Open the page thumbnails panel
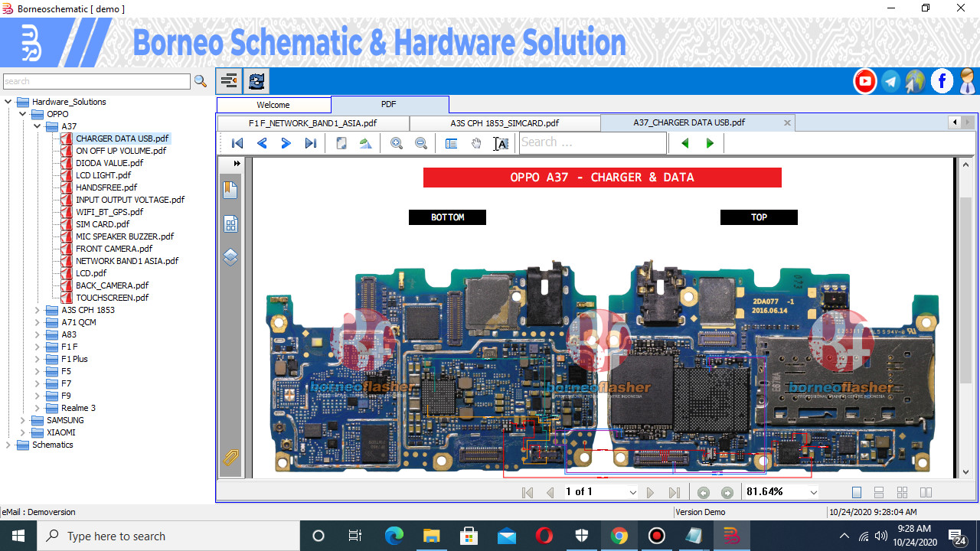The width and height of the screenshot is (980, 551). (230, 223)
